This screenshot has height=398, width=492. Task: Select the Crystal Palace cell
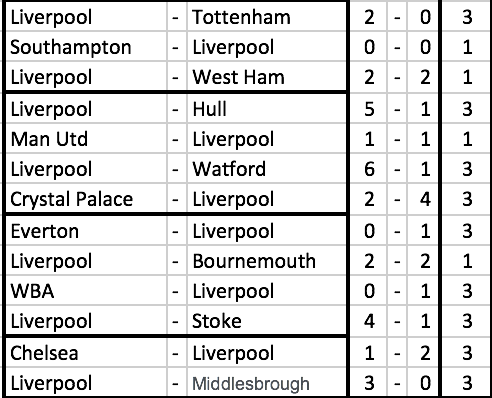pyautogui.click(x=86, y=199)
